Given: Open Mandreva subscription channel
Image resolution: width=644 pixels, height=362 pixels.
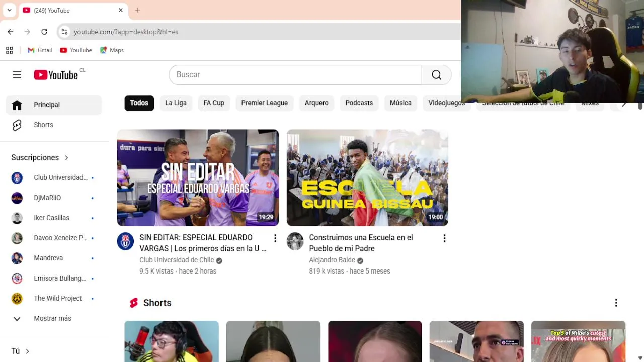Looking at the screenshot, I should (x=54, y=258).
